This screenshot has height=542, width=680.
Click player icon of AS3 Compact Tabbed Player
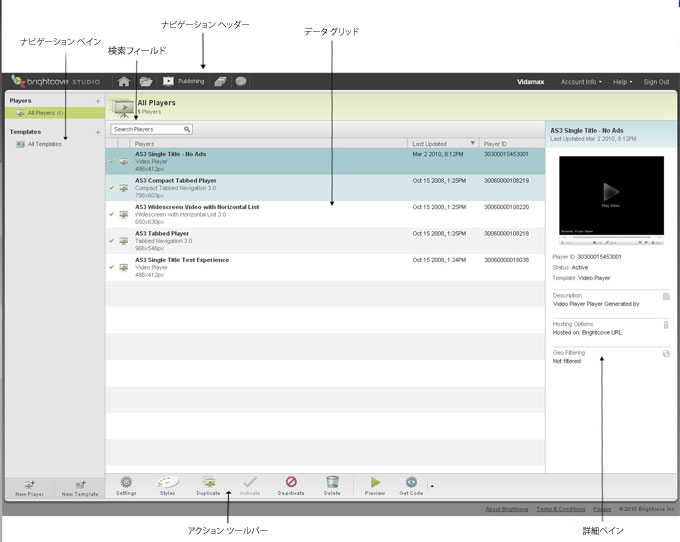point(124,188)
